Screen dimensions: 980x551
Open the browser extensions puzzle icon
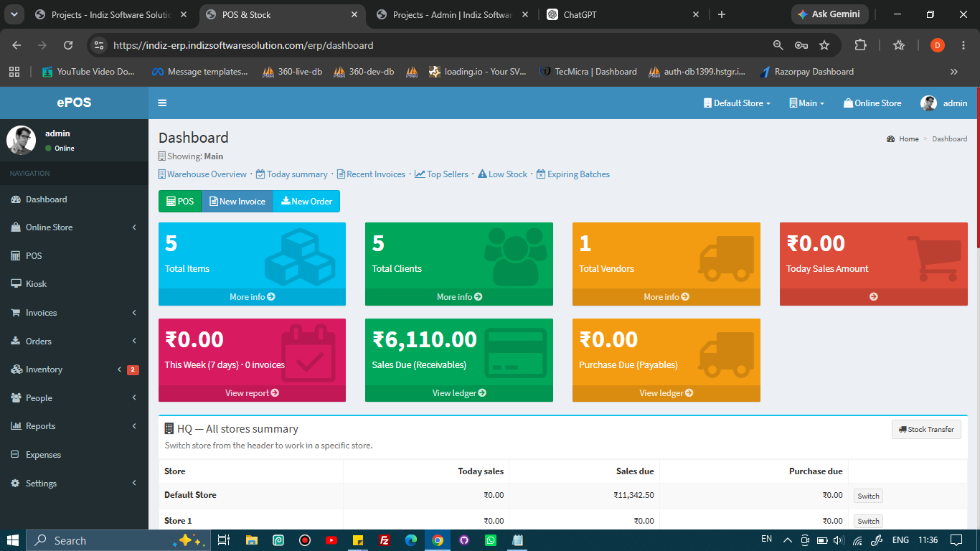click(x=860, y=45)
